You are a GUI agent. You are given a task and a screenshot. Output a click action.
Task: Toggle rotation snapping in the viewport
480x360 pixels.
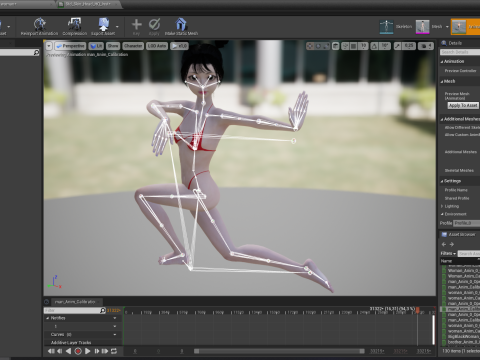click(x=374, y=46)
